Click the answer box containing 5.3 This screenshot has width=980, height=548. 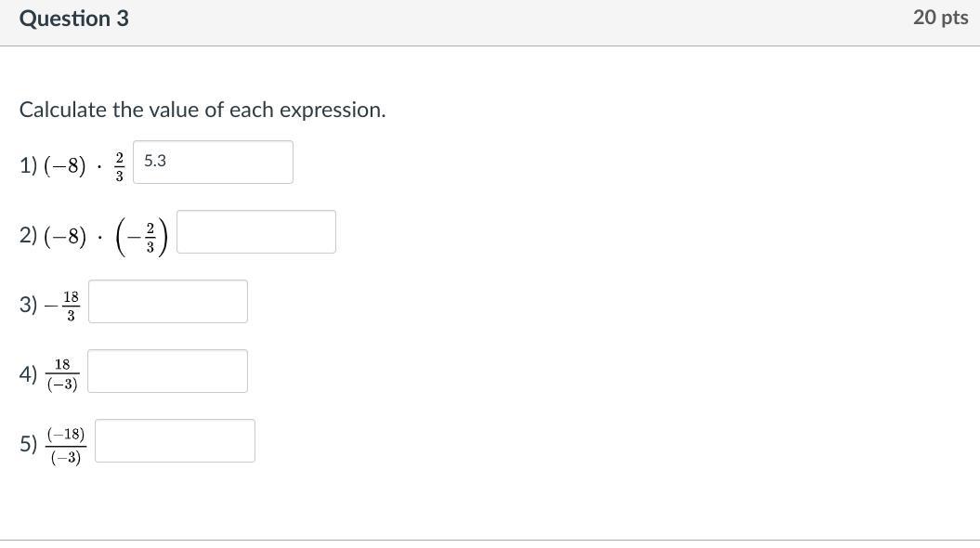[213, 162]
